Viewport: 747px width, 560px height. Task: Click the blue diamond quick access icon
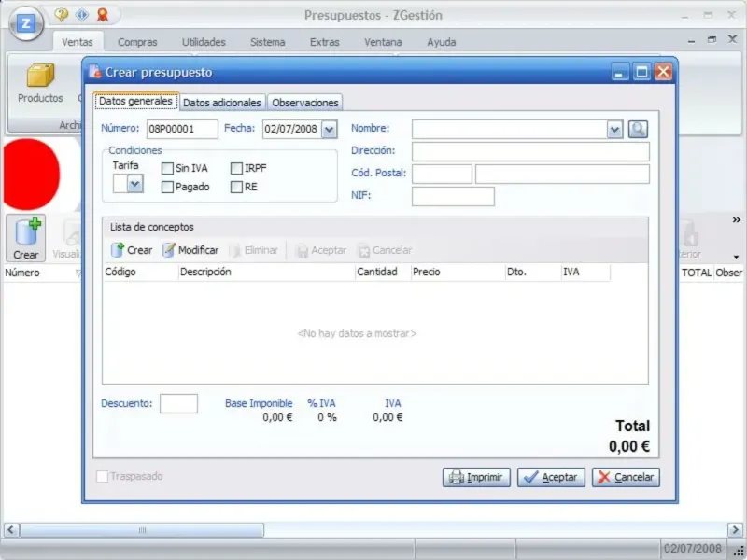point(82,15)
